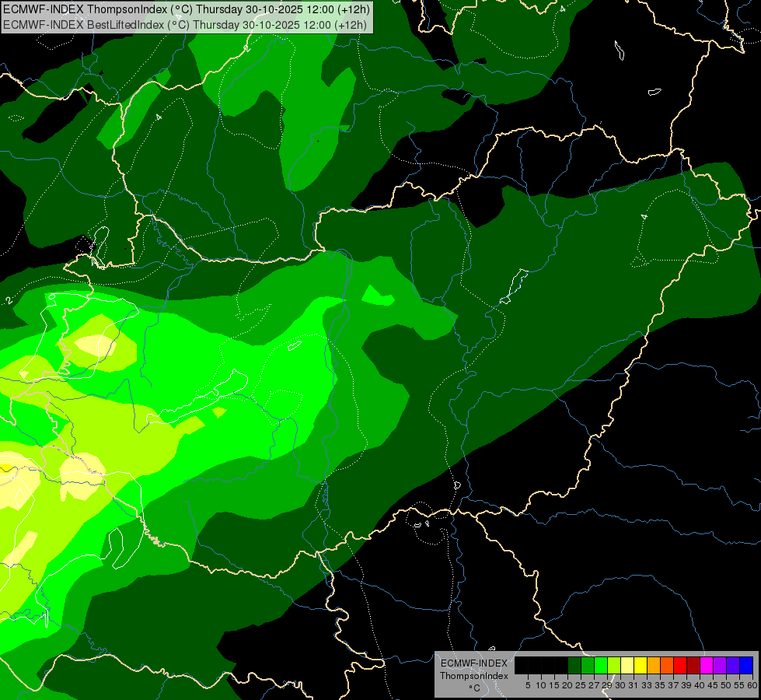Image resolution: width=761 pixels, height=700 pixels.
Task: Click legend tick value 45
Action: pyautogui.click(x=713, y=685)
